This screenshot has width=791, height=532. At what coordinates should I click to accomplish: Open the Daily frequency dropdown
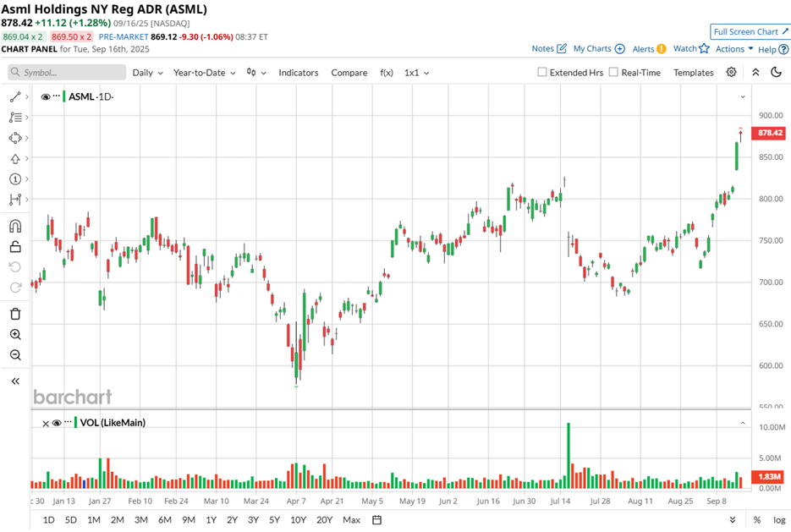tap(147, 73)
